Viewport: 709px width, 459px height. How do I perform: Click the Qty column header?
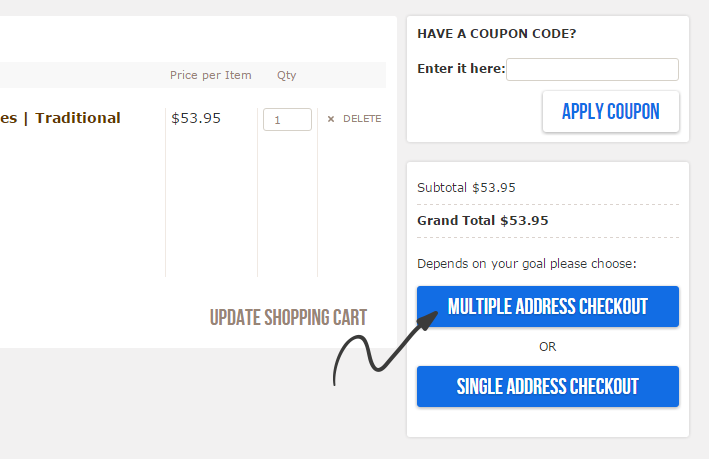pos(286,75)
